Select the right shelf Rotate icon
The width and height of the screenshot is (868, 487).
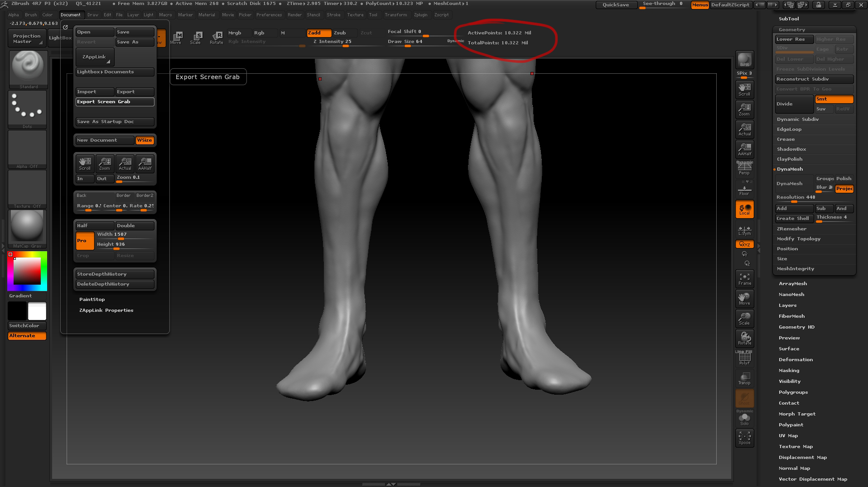[744, 339]
